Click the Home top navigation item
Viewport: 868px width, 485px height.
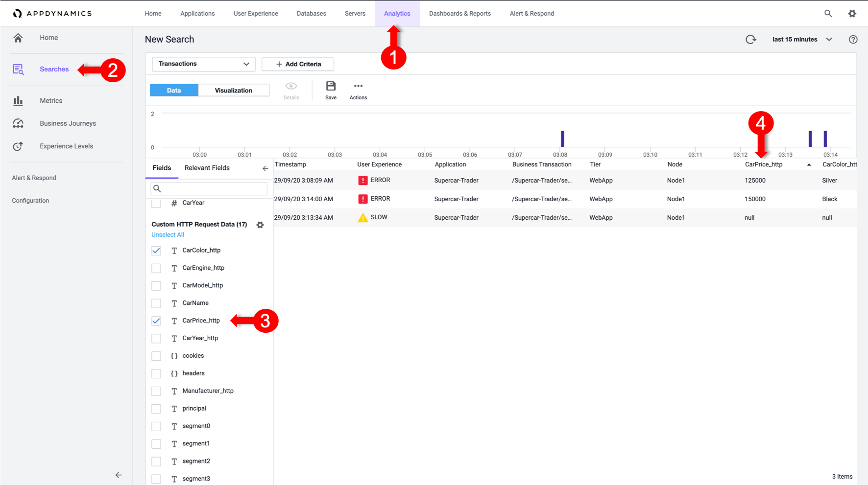click(x=153, y=14)
